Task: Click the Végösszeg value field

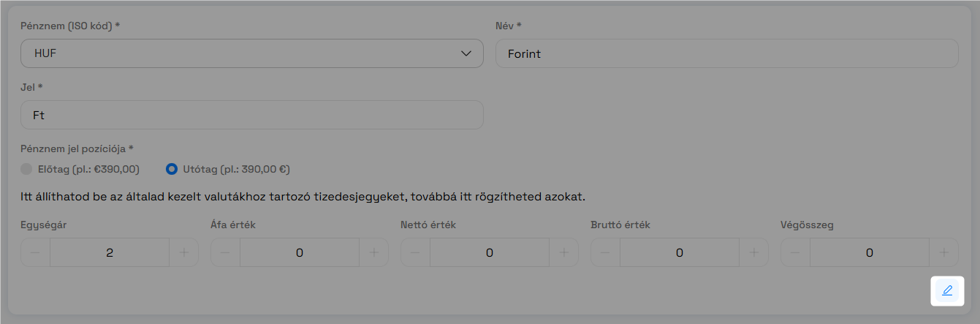Action: [870, 252]
